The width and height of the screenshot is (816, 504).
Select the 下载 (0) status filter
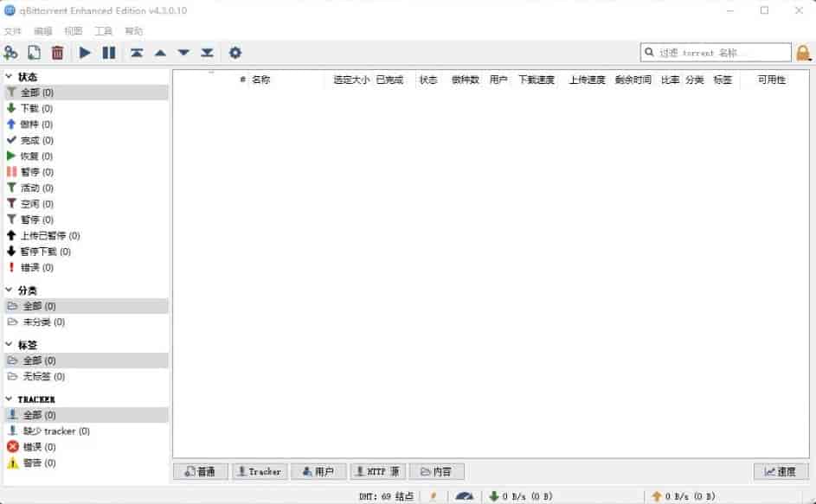pos(87,108)
